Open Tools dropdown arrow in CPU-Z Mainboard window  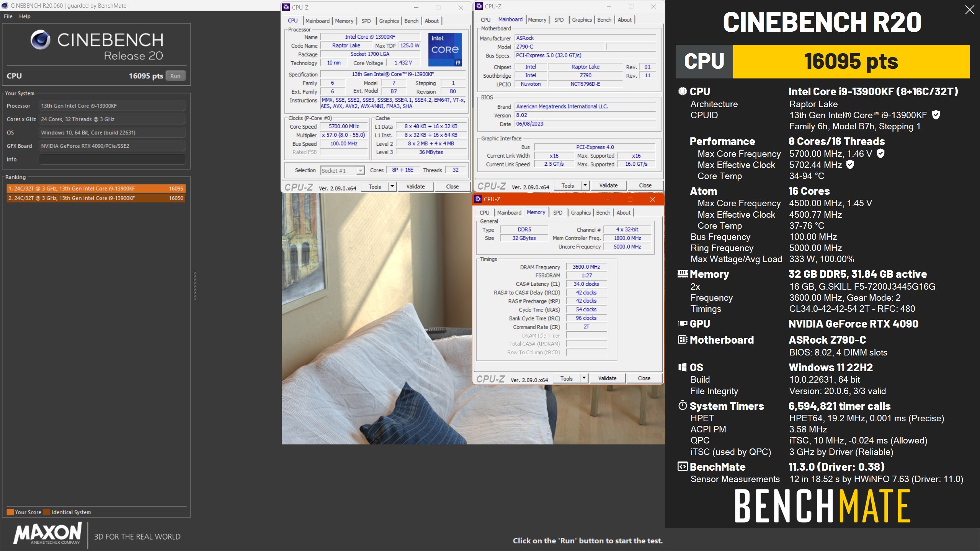tap(585, 185)
